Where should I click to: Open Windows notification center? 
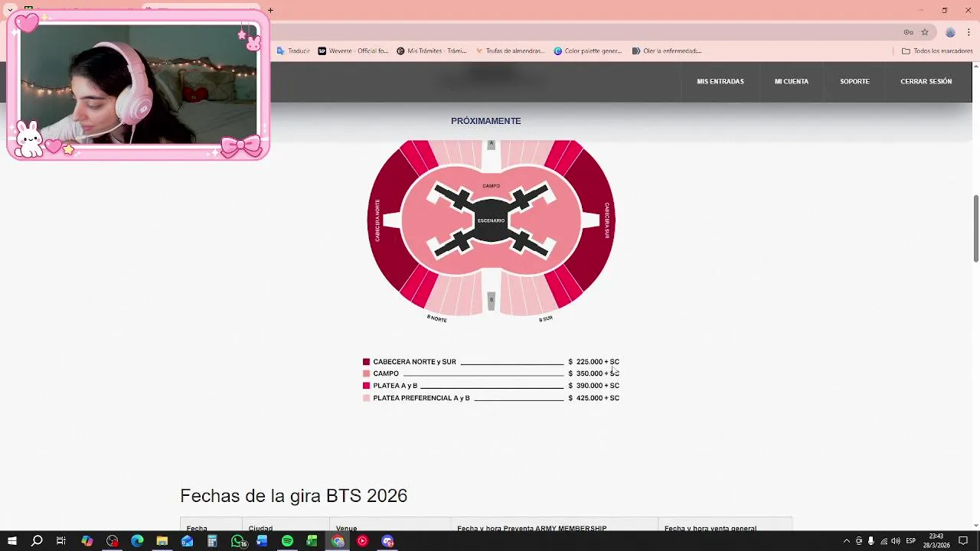coord(963,541)
